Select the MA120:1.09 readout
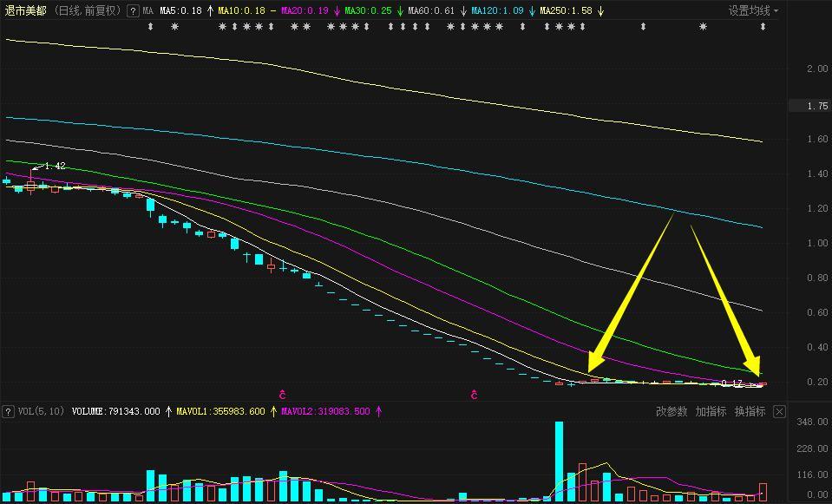The width and height of the screenshot is (832, 504). [x=497, y=10]
